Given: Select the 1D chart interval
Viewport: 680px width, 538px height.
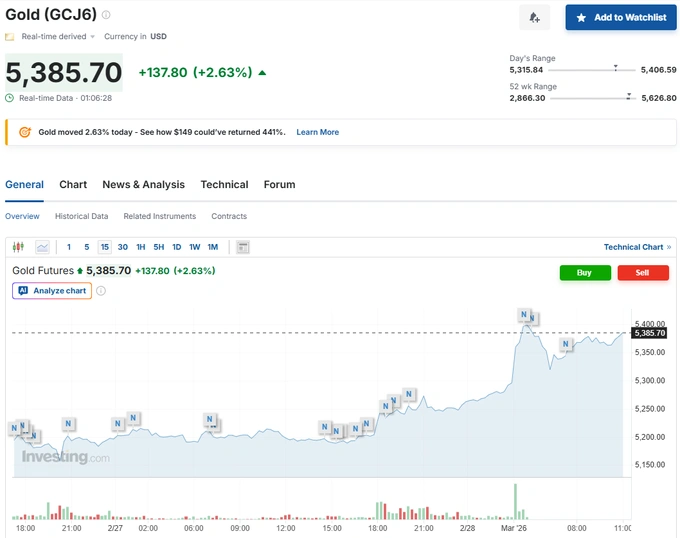Looking at the screenshot, I should (176, 247).
